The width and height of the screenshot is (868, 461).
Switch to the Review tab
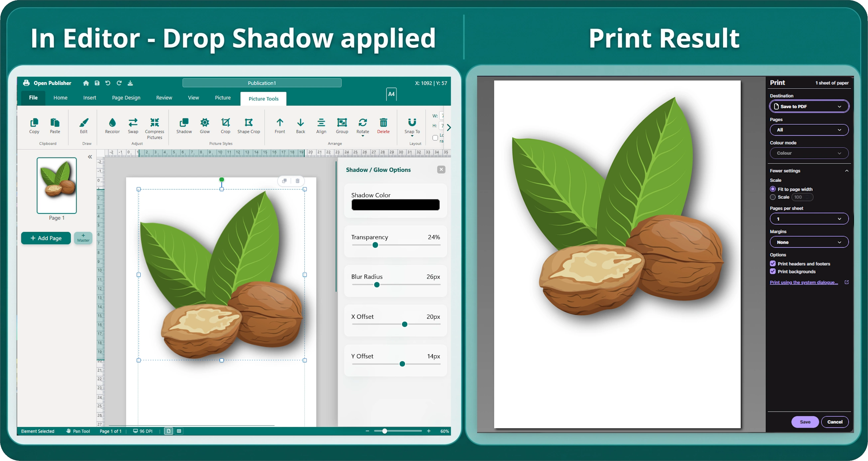(x=164, y=98)
